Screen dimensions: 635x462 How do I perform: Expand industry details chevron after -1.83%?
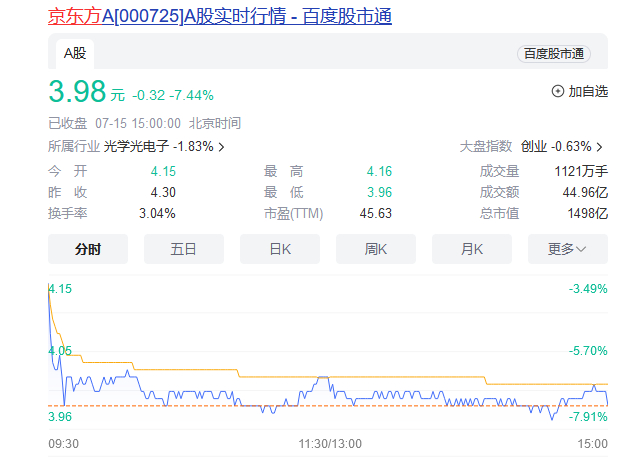222,147
